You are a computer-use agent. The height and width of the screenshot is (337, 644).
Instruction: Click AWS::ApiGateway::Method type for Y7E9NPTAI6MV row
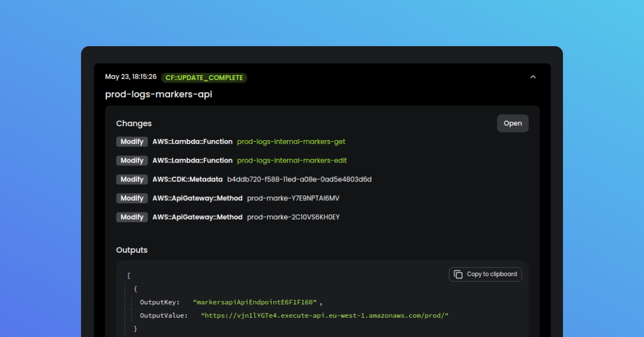(197, 198)
